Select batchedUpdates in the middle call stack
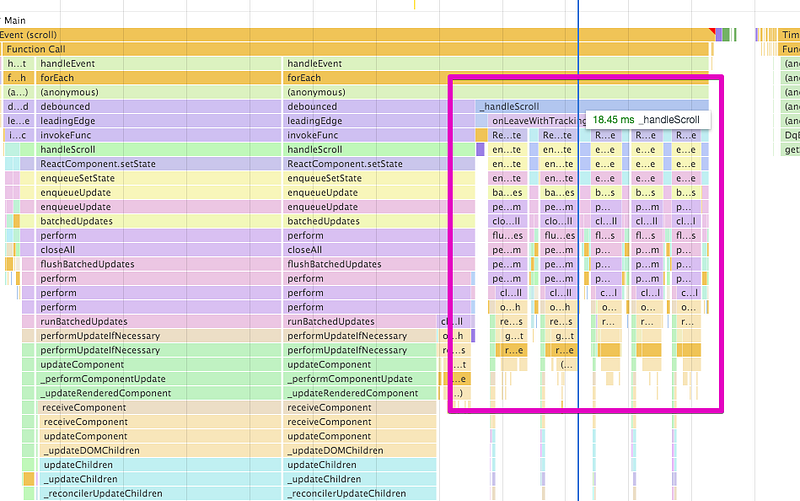Image resolution: width=800 pixels, height=501 pixels. 379,220
